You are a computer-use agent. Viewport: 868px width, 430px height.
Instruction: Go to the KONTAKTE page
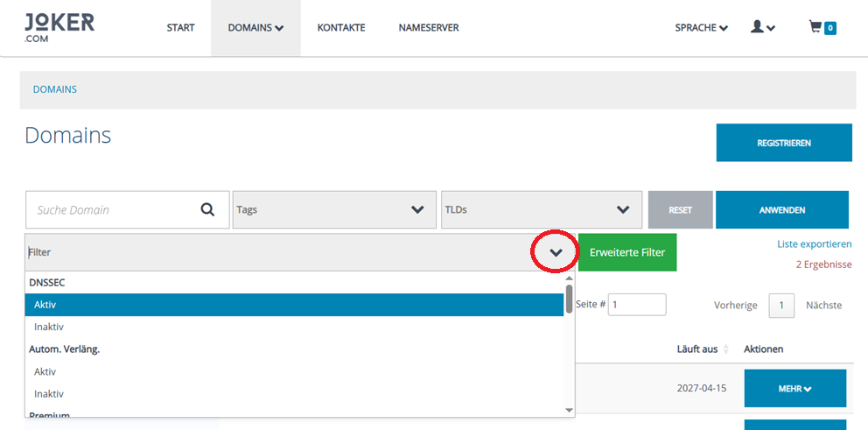point(340,28)
